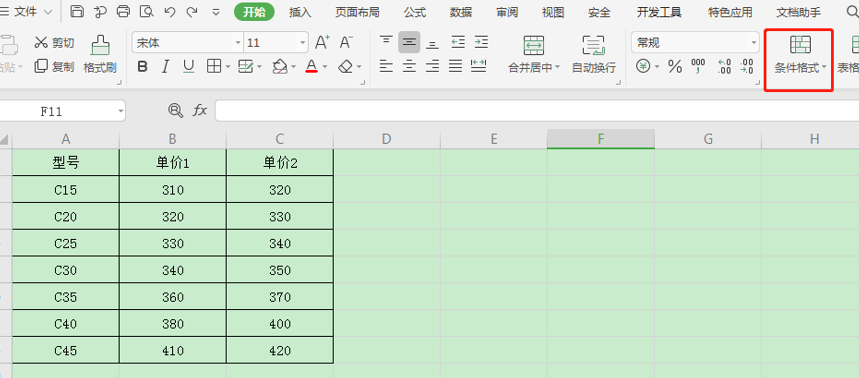Click the distributed alignment icon

479,67
